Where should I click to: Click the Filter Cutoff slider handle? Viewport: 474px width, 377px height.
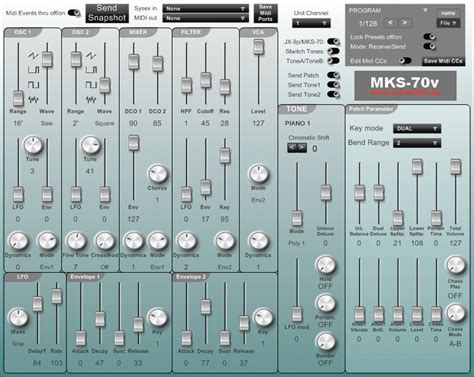pos(205,80)
